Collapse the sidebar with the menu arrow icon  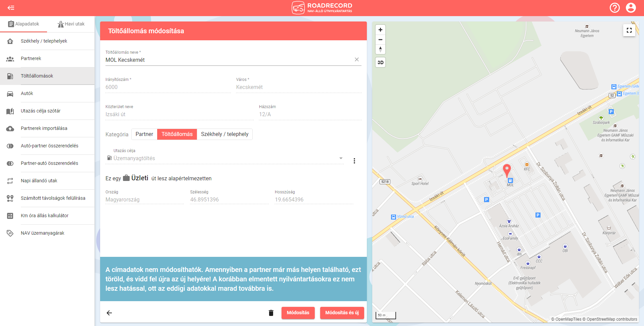11,8
